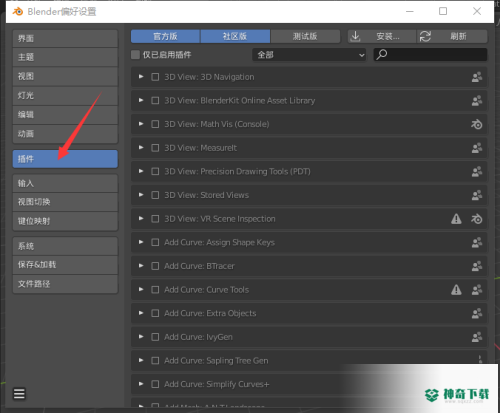
Task: Click community icon on Assign Shape Keys row
Action: click(x=477, y=243)
